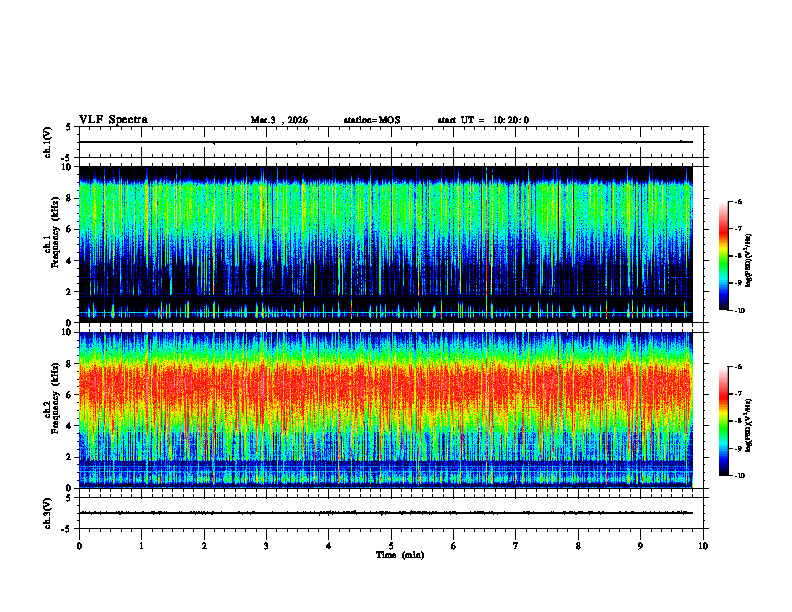Click the time axis tick label "2"
Screen dimensions: 792x612
204,546
